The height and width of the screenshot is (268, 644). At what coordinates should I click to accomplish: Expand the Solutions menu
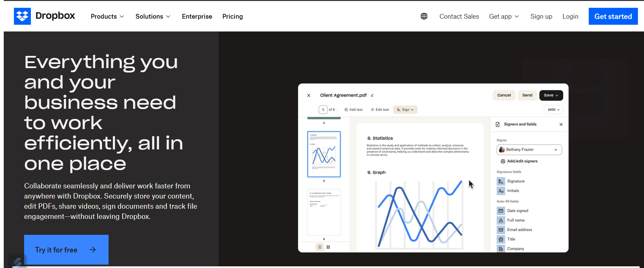click(153, 16)
